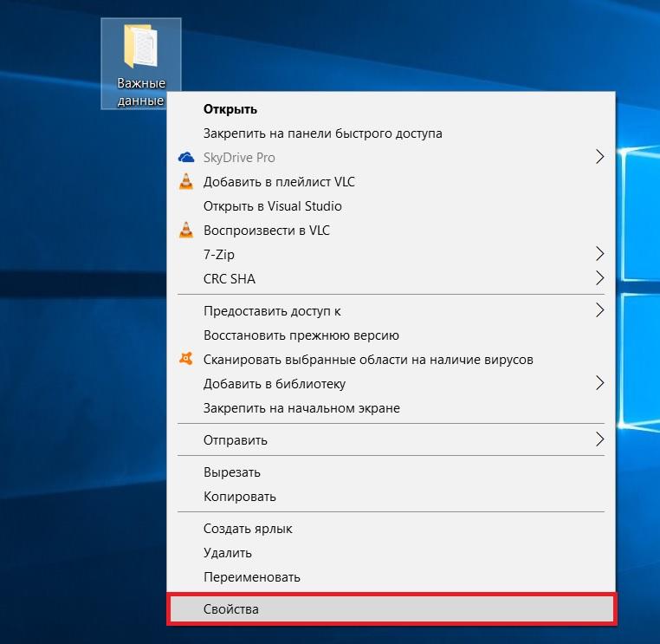This screenshot has width=660, height=644.
Task: Click the SkyDrive Pro cloud icon
Action: coord(186,158)
